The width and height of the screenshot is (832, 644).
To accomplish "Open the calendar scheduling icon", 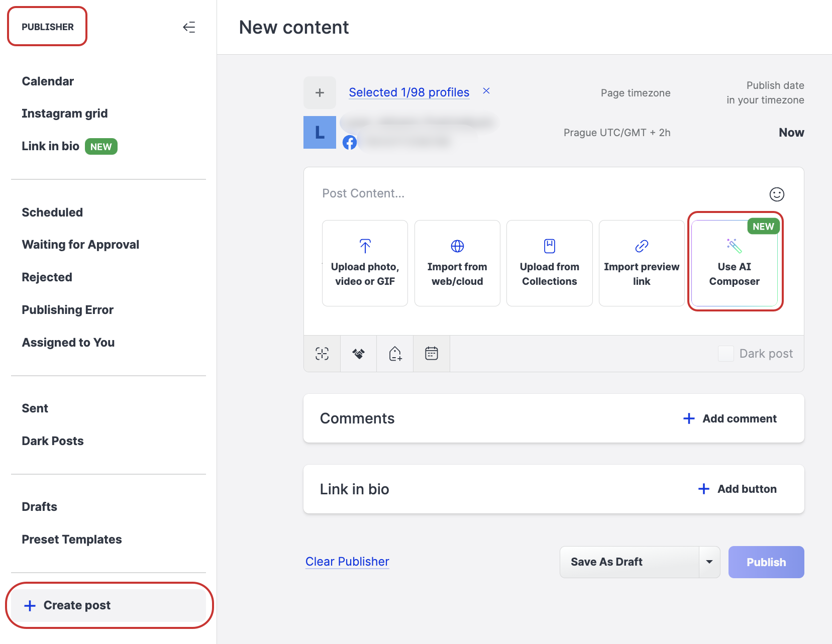I will pyautogui.click(x=431, y=354).
